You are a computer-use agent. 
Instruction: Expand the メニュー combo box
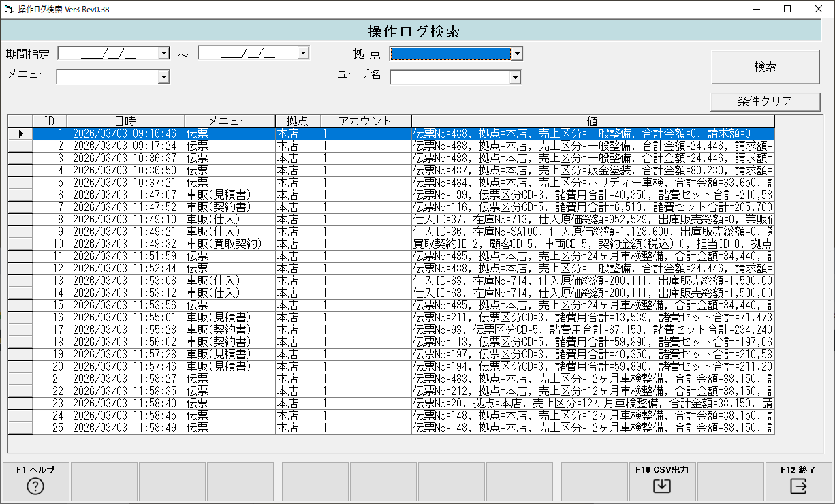[x=163, y=78]
